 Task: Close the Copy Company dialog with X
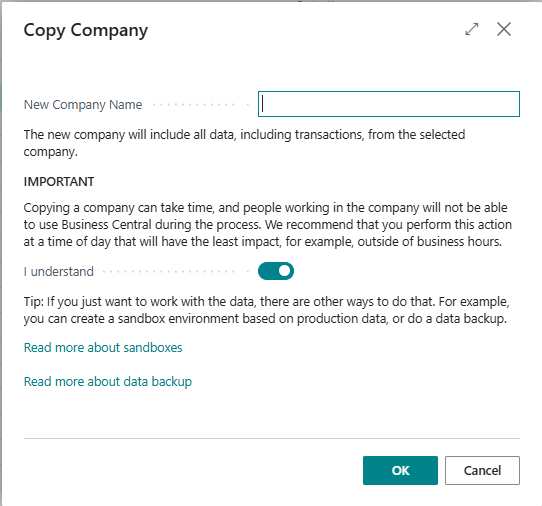coord(504,29)
